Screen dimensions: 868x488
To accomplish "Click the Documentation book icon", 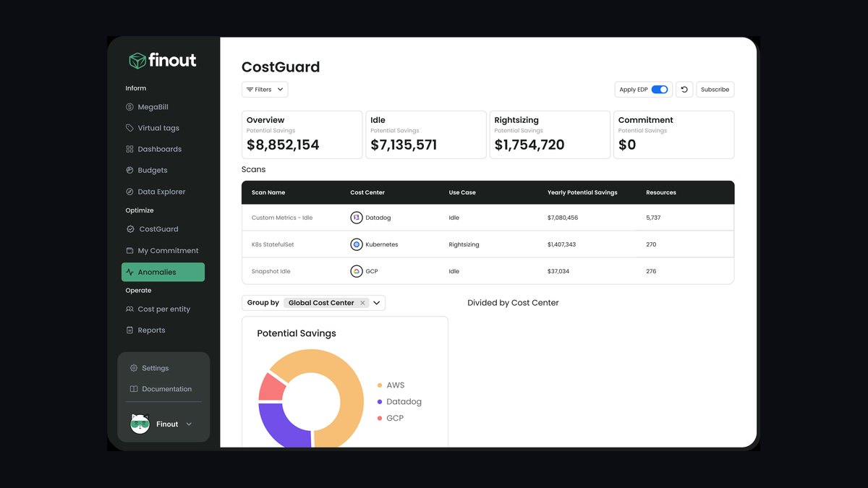I will [x=134, y=389].
